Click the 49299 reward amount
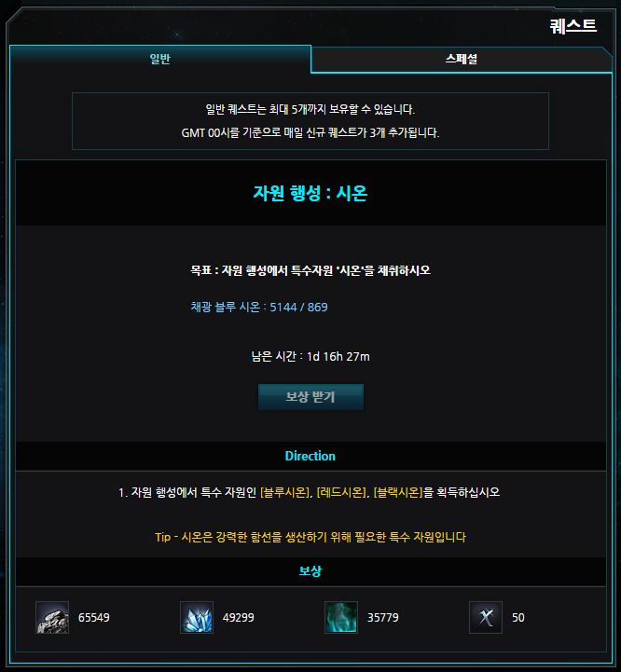The image size is (621, 672). tap(239, 618)
